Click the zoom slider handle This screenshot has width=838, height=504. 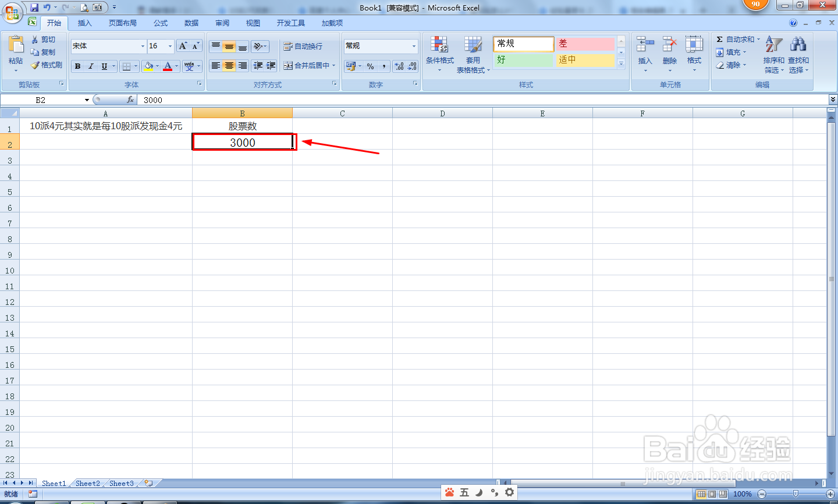796,494
